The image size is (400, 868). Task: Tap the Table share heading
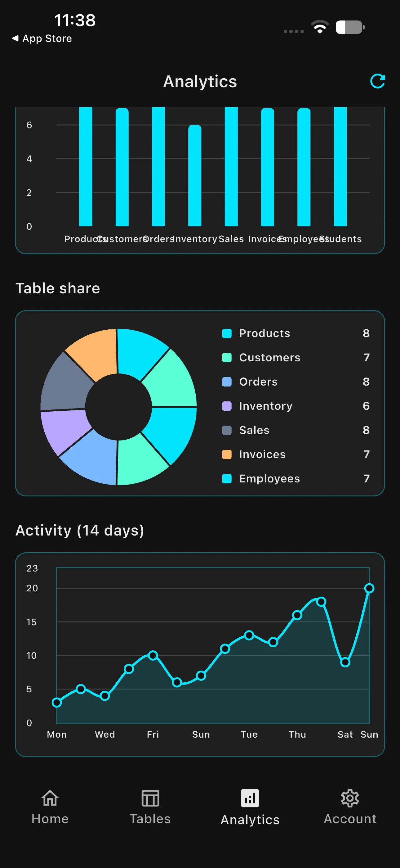(58, 288)
